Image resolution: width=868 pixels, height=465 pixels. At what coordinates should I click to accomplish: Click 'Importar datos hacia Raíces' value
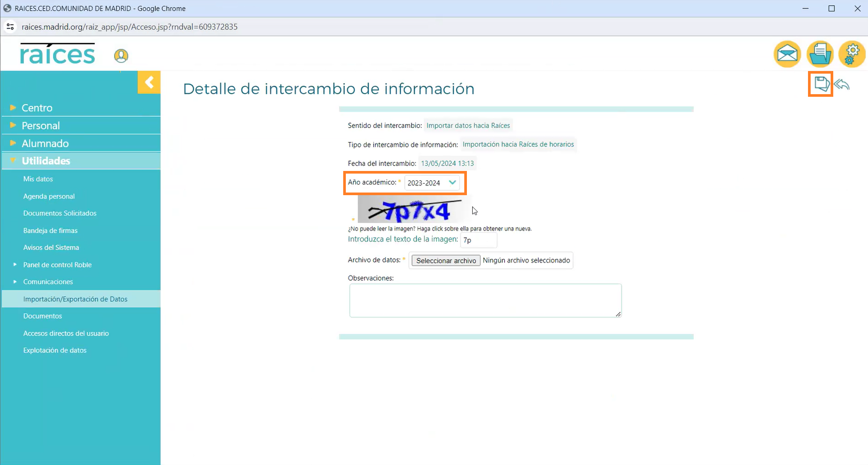click(x=468, y=126)
